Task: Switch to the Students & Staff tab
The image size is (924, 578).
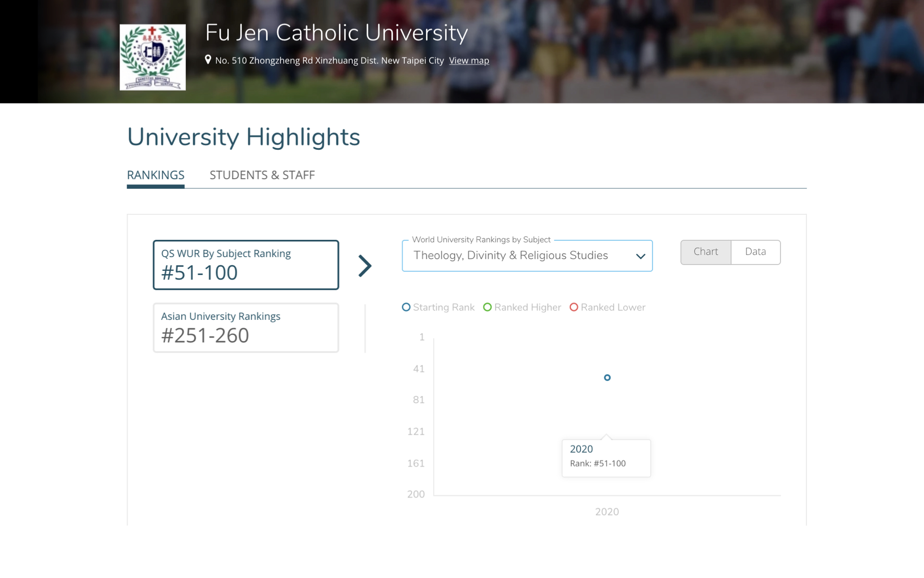Action: [x=261, y=174]
